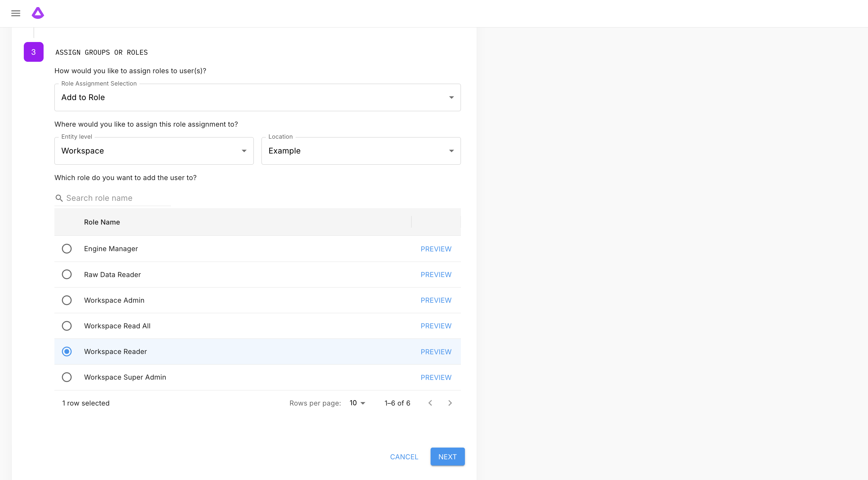Change rows per page value
Image resolution: width=868 pixels, height=480 pixels.
pyautogui.click(x=357, y=403)
